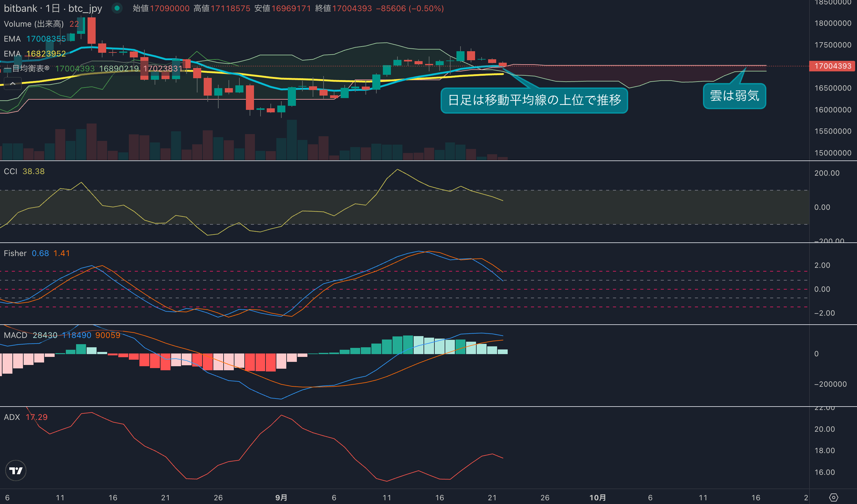Select the Volume (出来高) indicator legend

34,24
